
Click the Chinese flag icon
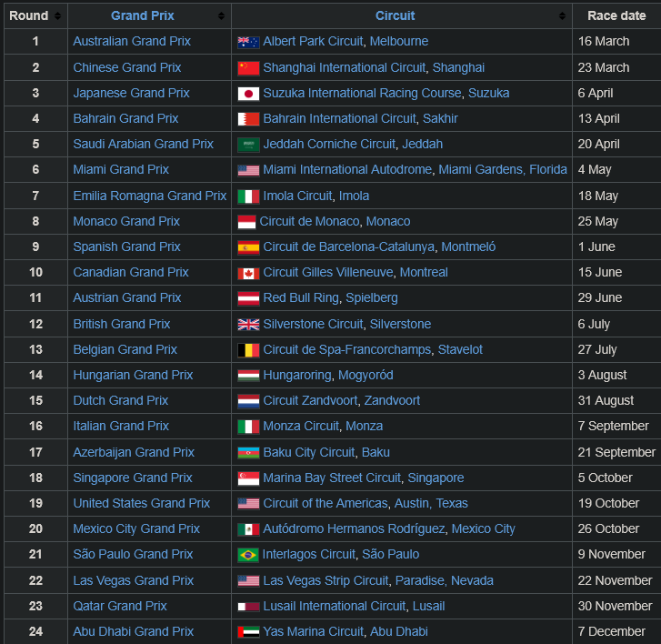coord(248,68)
